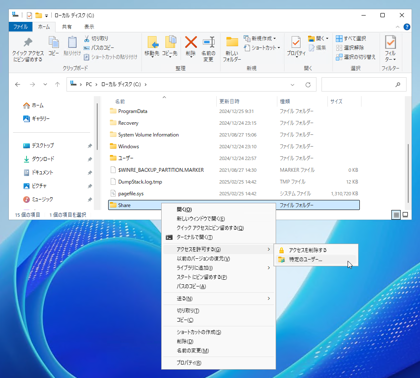Click the Refresh button in the address bar

(x=308, y=85)
